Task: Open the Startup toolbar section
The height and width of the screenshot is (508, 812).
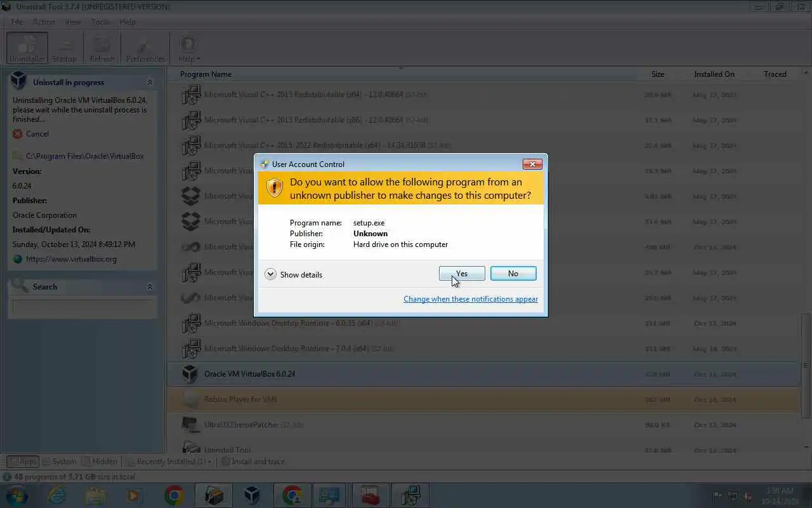Action: tap(64, 48)
